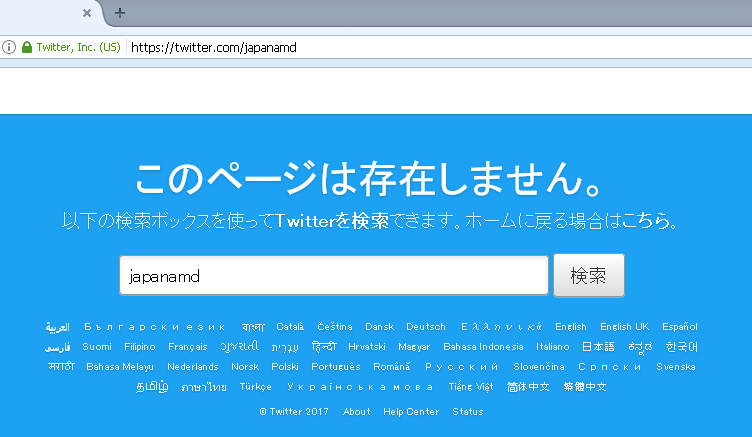
Task: Select Български език language
Action: click(x=155, y=327)
